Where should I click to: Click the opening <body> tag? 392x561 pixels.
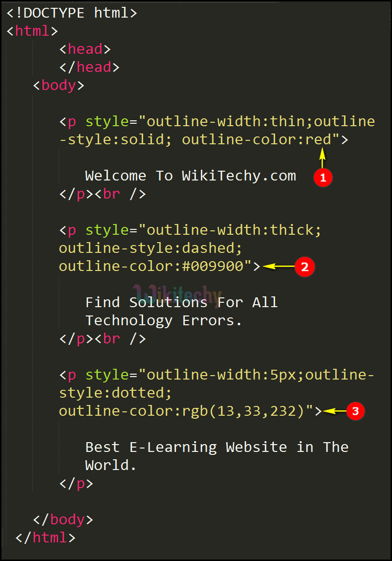58,86
